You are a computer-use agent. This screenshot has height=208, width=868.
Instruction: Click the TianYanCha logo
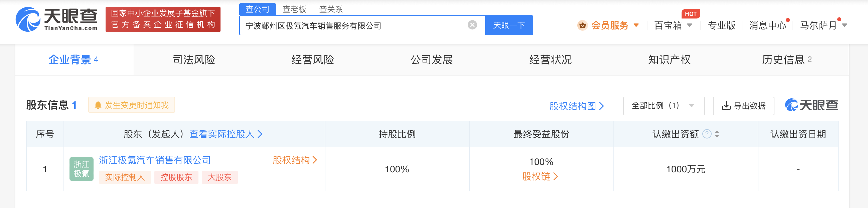coord(56,19)
